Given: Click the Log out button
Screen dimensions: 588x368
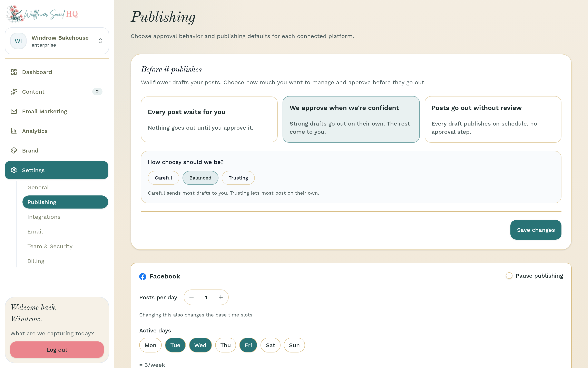Looking at the screenshot, I should tap(57, 350).
